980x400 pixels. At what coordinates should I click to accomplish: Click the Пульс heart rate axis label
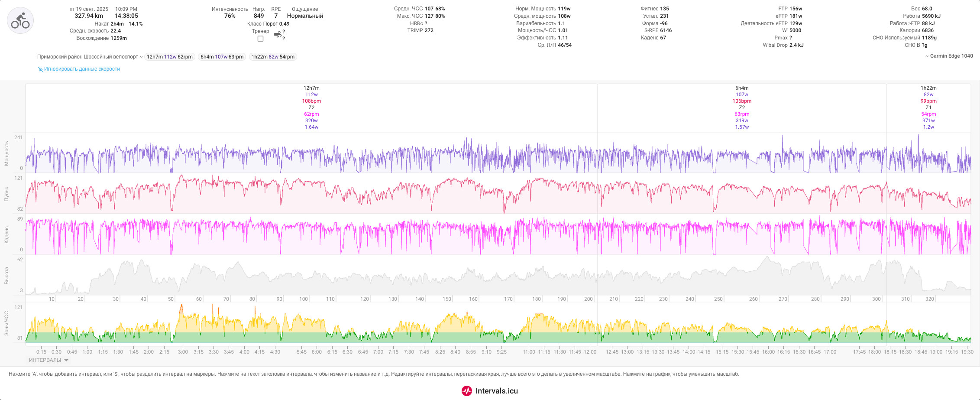pos(6,194)
